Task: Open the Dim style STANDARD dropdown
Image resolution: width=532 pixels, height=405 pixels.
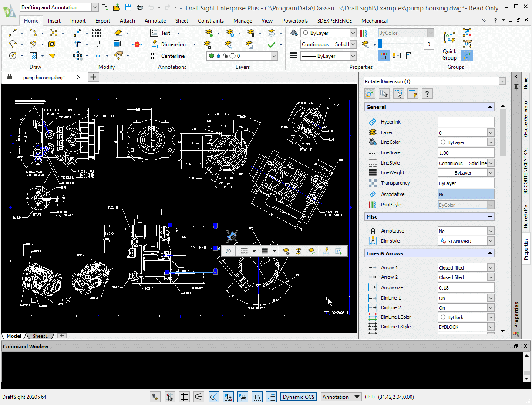Action: click(x=491, y=241)
